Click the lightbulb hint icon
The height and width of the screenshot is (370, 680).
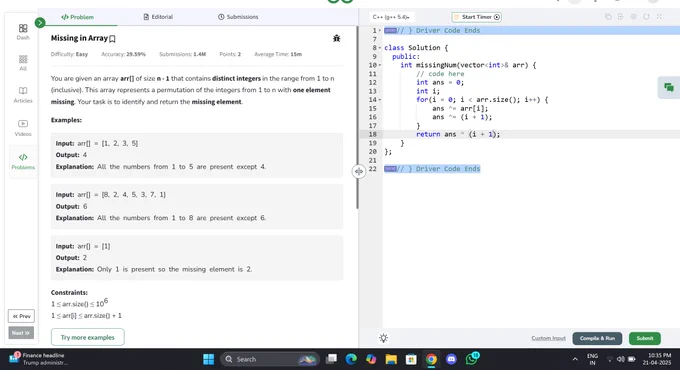383,338
